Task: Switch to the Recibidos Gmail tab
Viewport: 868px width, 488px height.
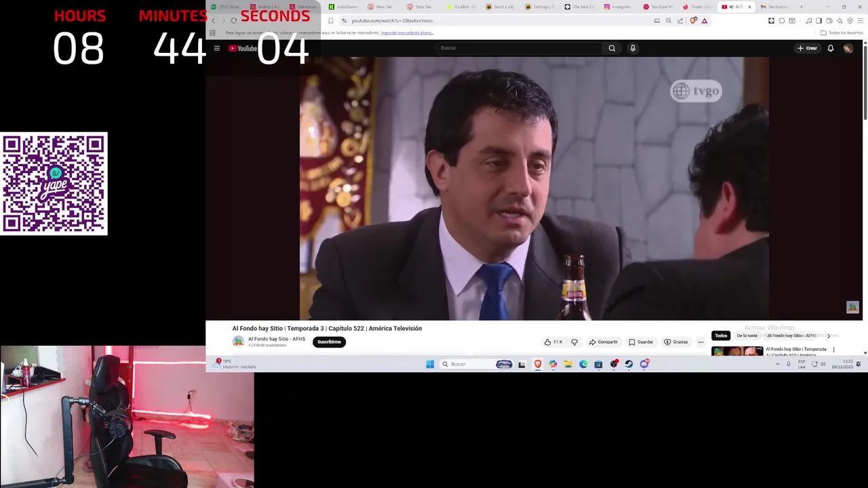Action: click(774, 7)
